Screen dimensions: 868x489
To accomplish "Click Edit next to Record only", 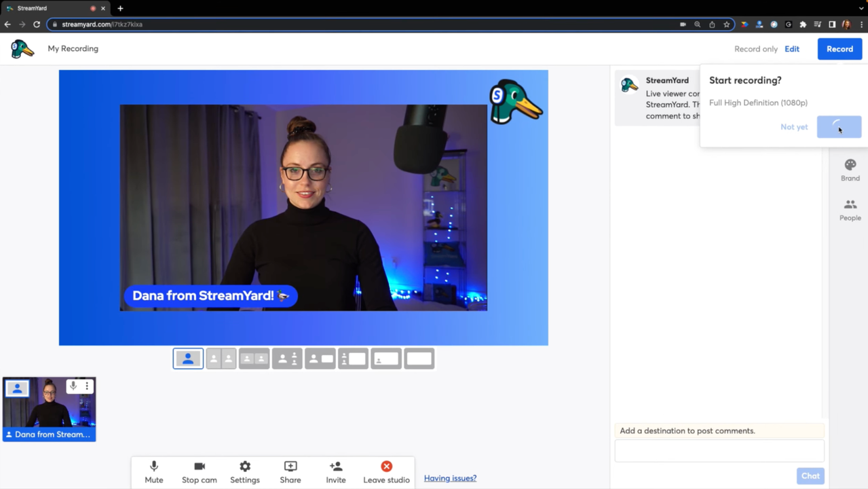I will click(792, 49).
